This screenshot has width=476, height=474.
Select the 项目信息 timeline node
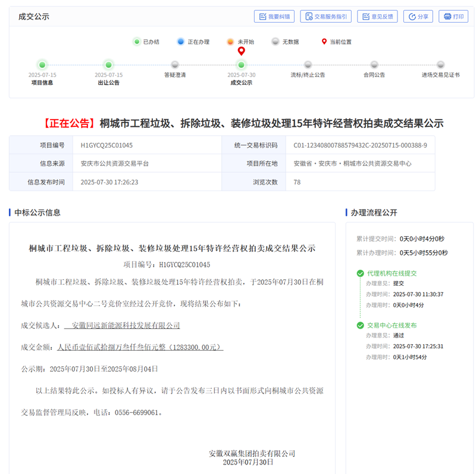tap(42, 65)
